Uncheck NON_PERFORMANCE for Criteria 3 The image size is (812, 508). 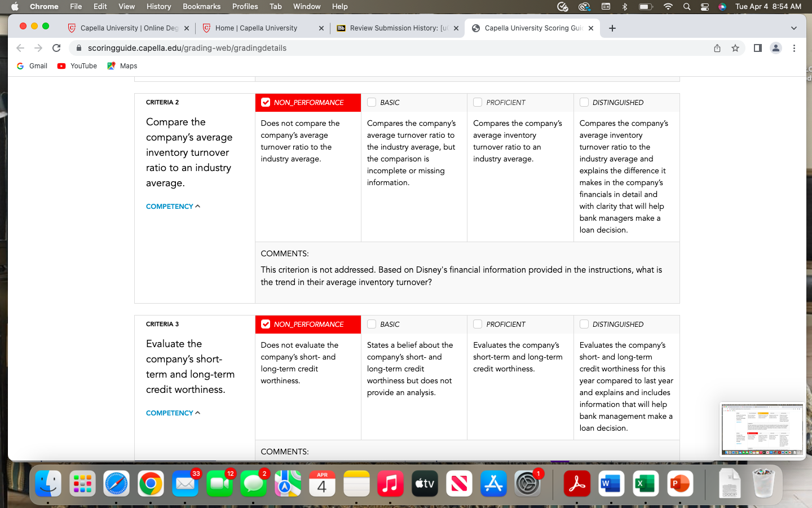pyautogui.click(x=266, y=324)
